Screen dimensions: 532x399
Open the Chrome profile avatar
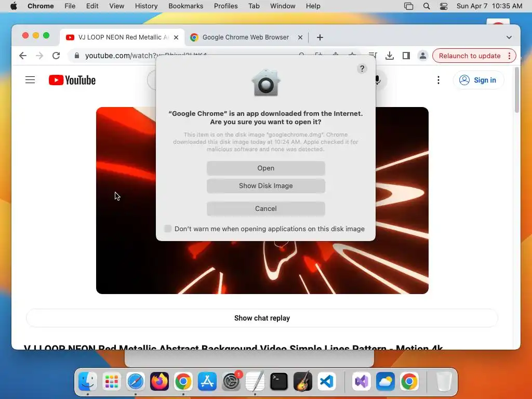click(x=423, y=56)
